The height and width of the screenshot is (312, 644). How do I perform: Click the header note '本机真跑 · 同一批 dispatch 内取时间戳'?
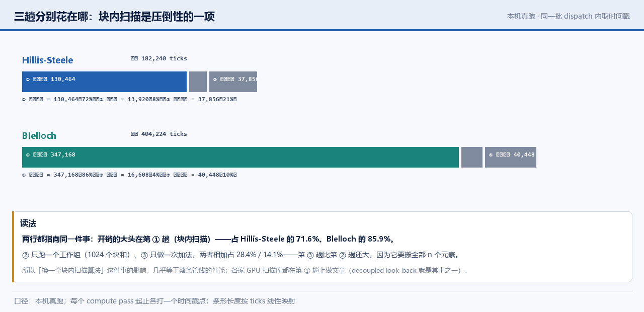(569, 16)
